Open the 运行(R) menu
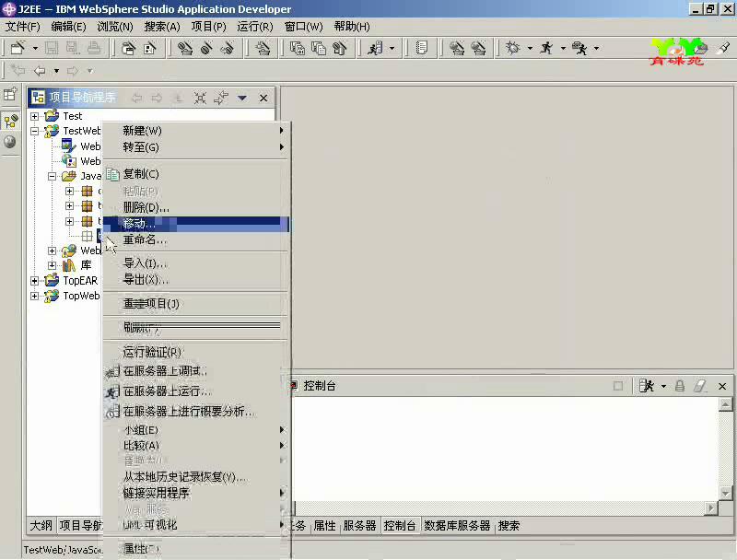 pos(255,27)
